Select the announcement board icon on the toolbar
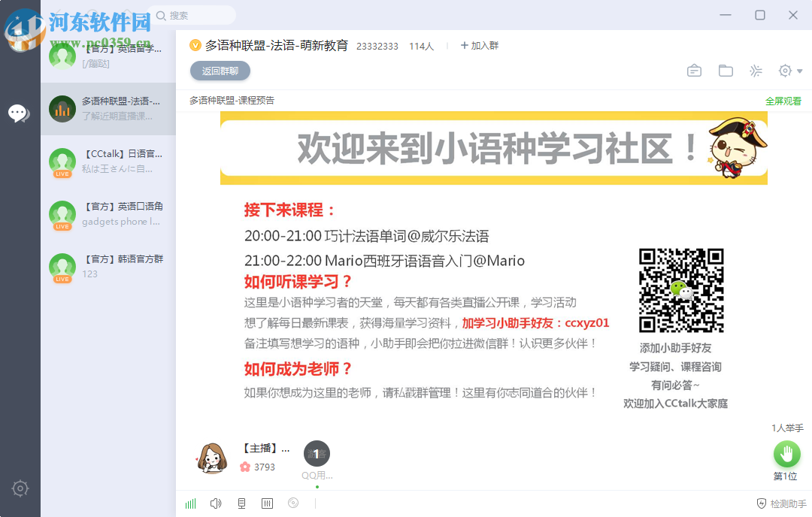 pyautogui.click(x=694, y=70)
